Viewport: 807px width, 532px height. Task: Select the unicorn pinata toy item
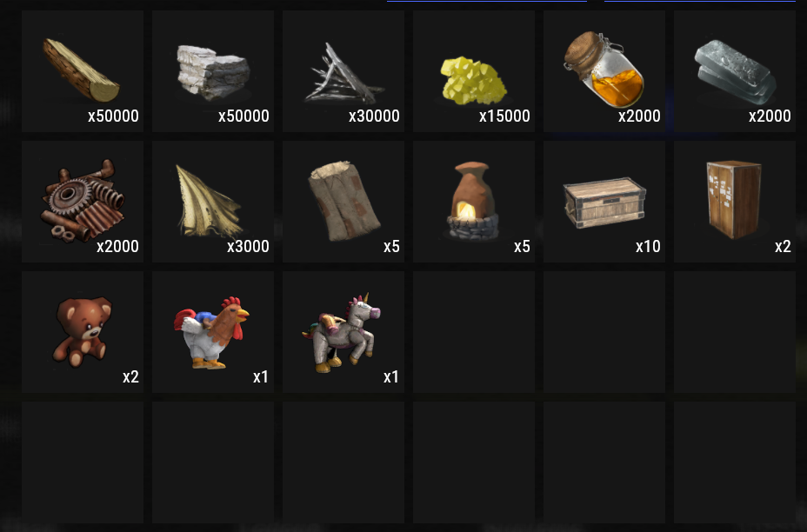point(343,332)
